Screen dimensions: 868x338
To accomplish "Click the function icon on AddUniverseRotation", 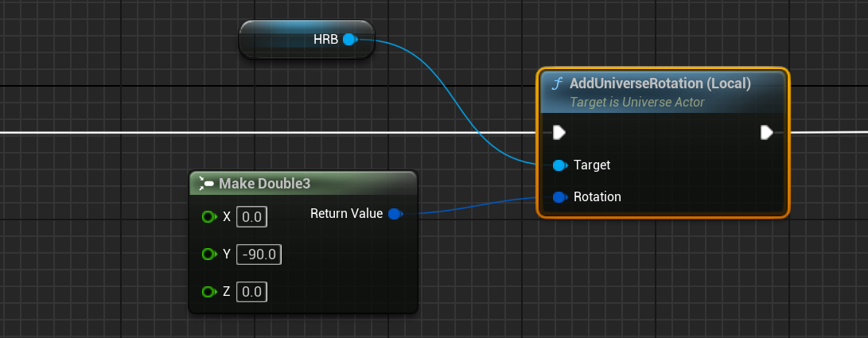I will tap(558, 84).
